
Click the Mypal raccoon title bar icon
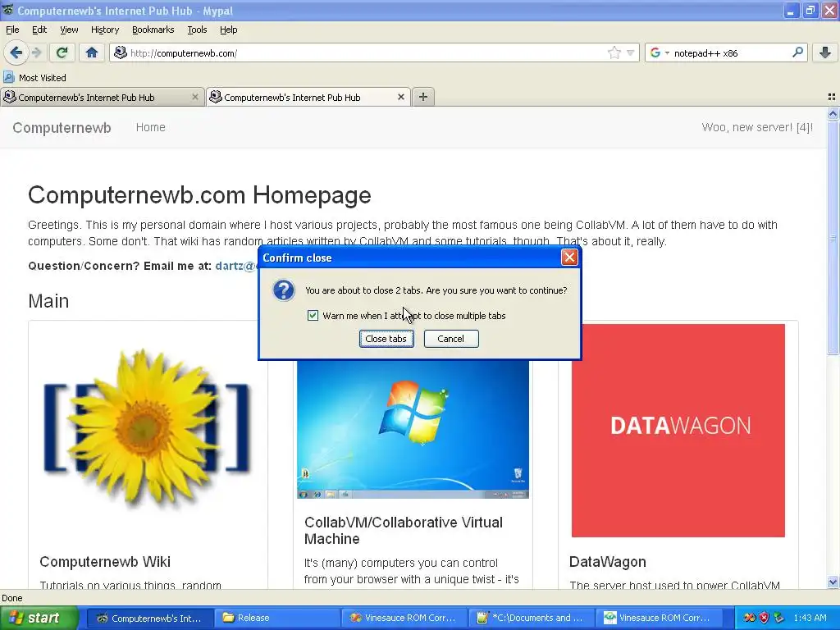[7, 10]
